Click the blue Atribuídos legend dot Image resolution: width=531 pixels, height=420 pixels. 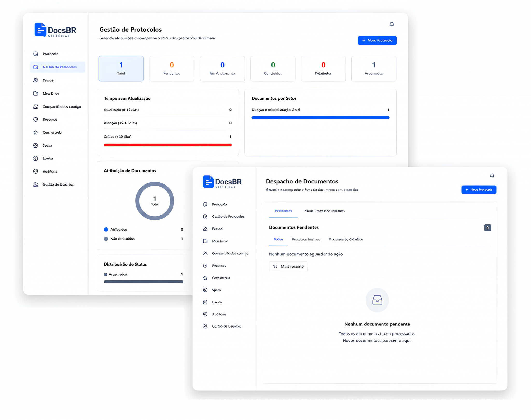tap(106, 230)
